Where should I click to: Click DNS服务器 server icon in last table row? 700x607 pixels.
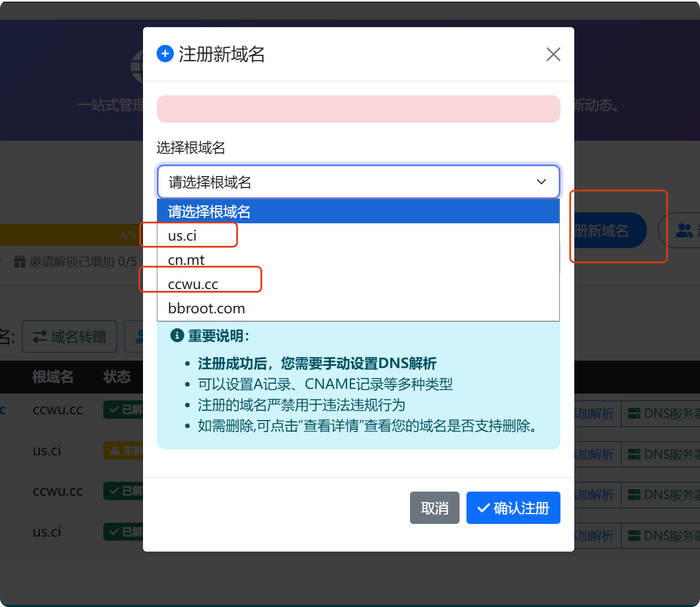pos(634,535)
